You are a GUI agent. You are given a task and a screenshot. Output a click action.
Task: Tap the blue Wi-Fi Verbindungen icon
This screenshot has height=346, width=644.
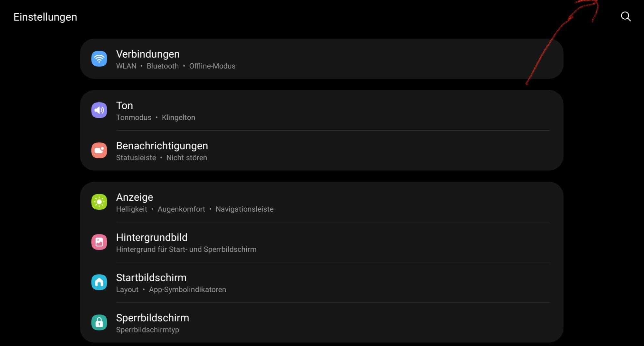click(99, 59)
